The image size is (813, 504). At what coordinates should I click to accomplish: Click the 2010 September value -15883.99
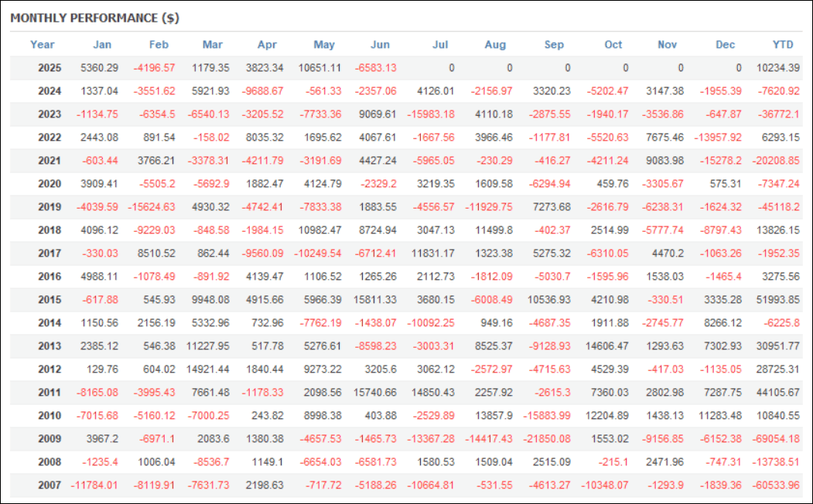(547, 415)
